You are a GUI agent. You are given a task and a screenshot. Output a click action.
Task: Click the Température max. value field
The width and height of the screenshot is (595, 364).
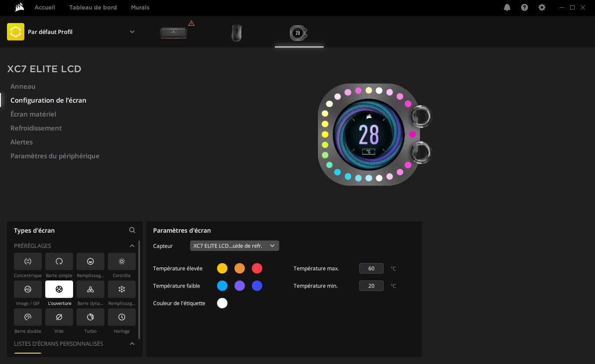point(371,268)
